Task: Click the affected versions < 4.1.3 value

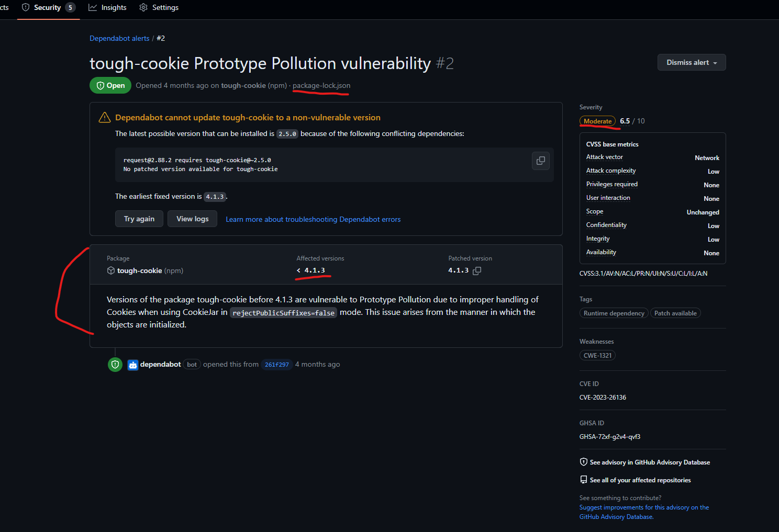Action: coord(311,270)
